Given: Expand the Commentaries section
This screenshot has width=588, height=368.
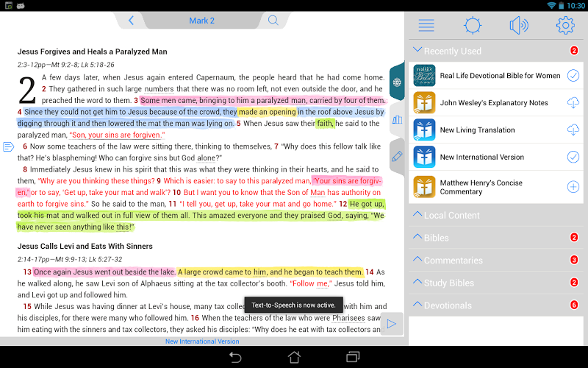Looking at the screenshot, I should pyautogui.click(x=495, y=261).
